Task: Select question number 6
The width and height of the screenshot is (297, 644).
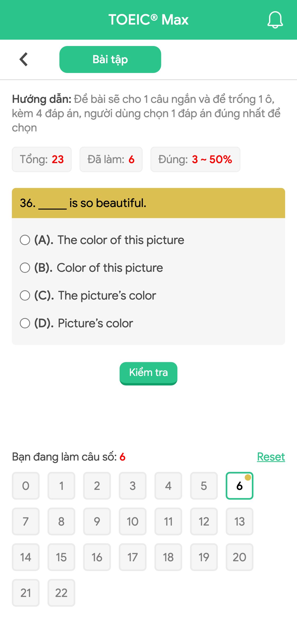Action: [239, 486]
